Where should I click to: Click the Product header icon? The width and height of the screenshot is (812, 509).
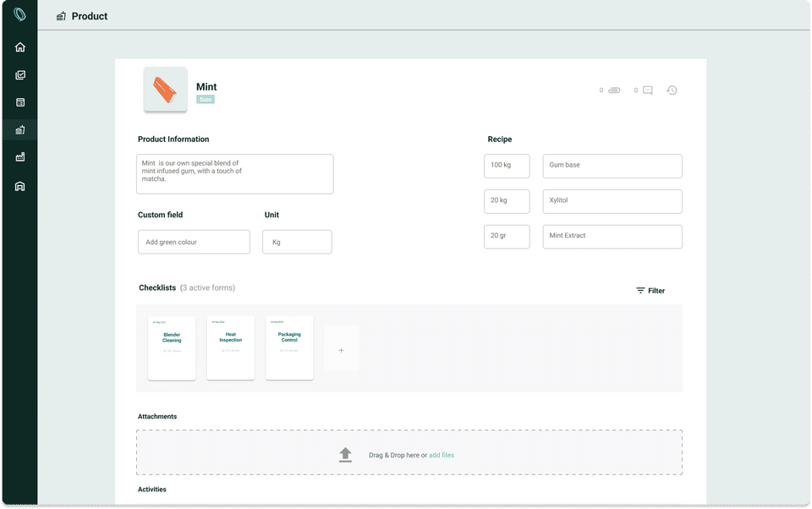(x=61, y=17)
